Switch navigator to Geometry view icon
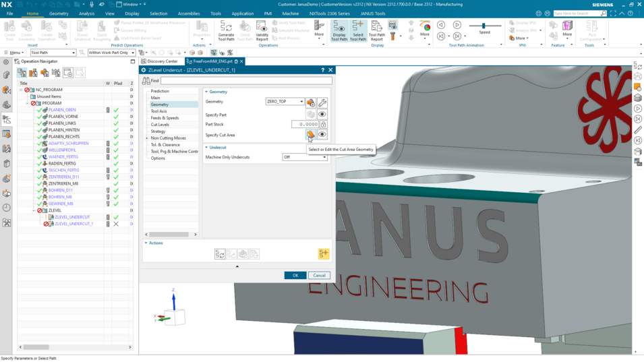 [x=45, y=73]
